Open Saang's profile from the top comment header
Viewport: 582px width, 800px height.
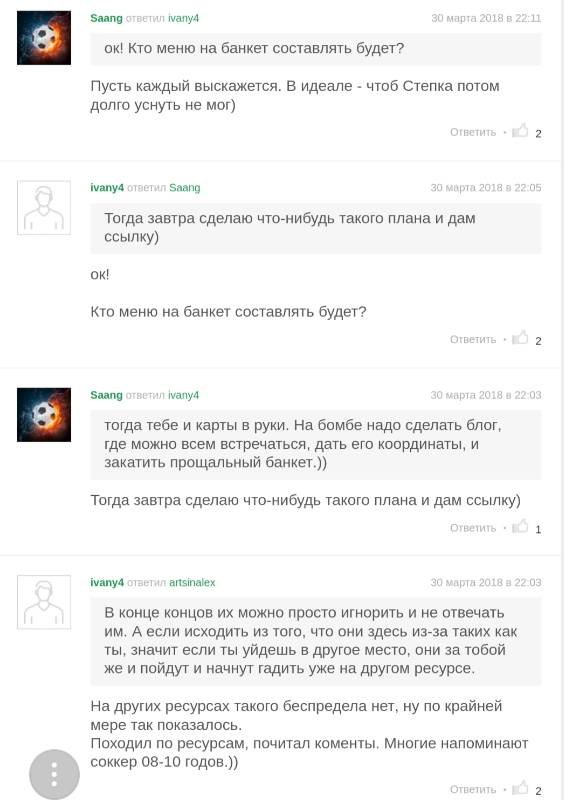pyautogui.click(x=106, y=18)
